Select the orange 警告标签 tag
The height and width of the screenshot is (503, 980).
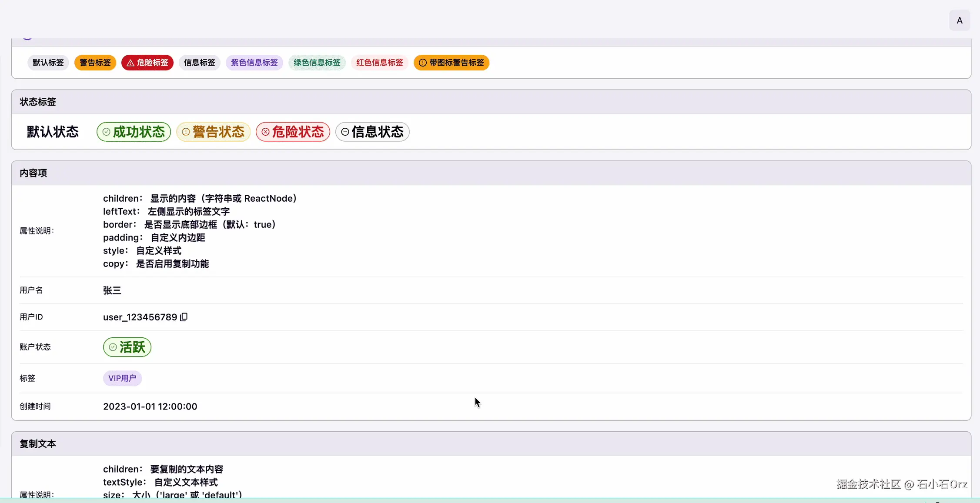coord(95,63)
